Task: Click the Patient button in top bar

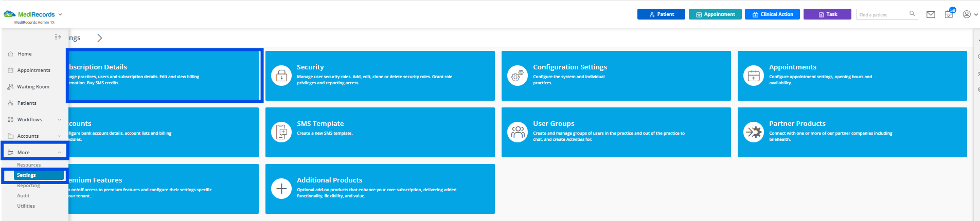Action: [661, 14]
